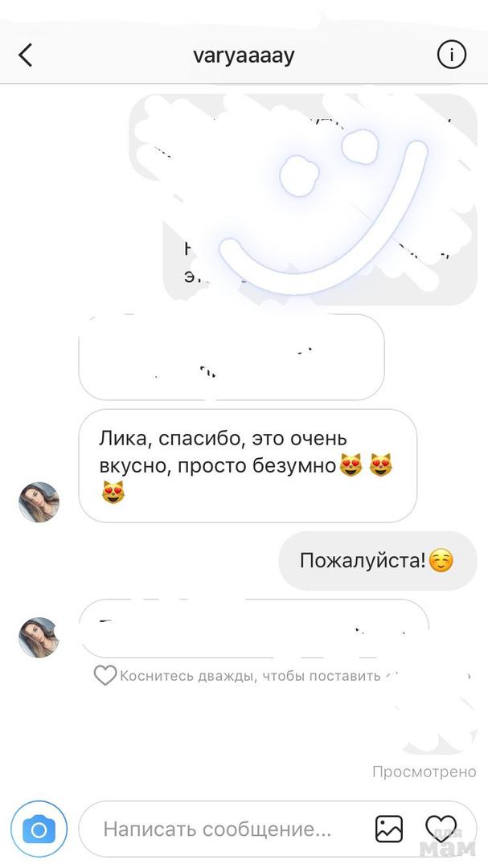This screenshot has width=488, height=868.
Task: Open photo gallery picker icon
Action: point(389,829)
